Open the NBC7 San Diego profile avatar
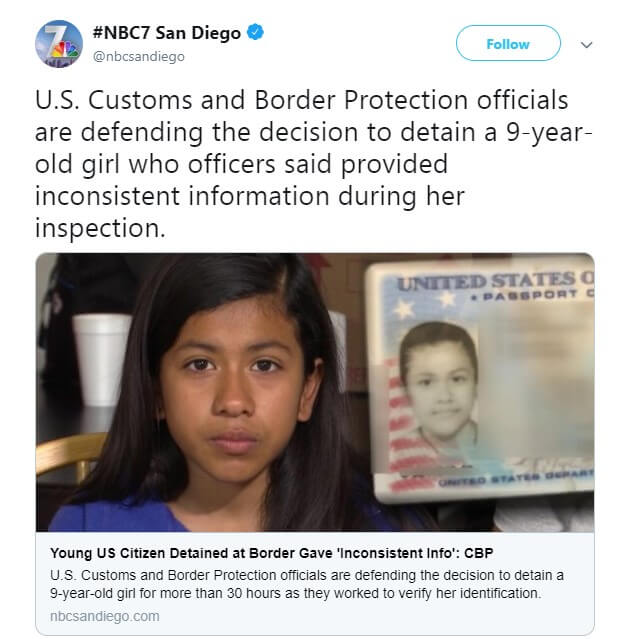This screenshot has height=639, width=622. coord(59,44)
